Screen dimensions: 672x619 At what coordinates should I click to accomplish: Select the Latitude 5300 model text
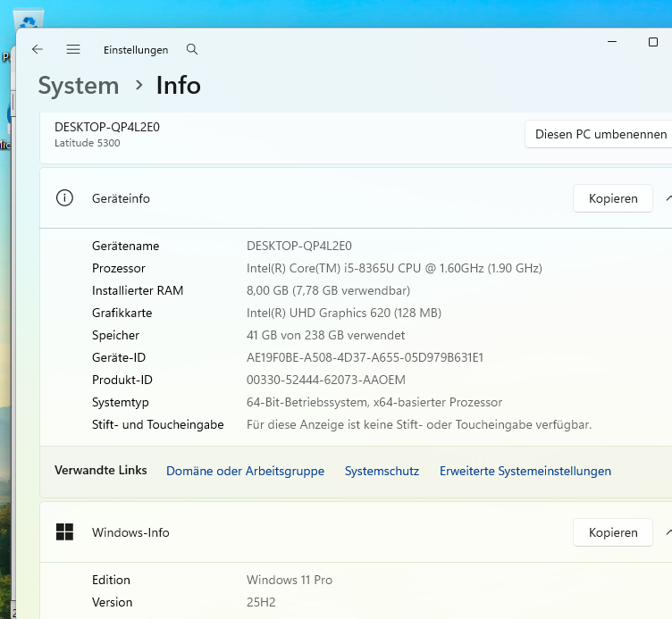(x=87, y=143)
